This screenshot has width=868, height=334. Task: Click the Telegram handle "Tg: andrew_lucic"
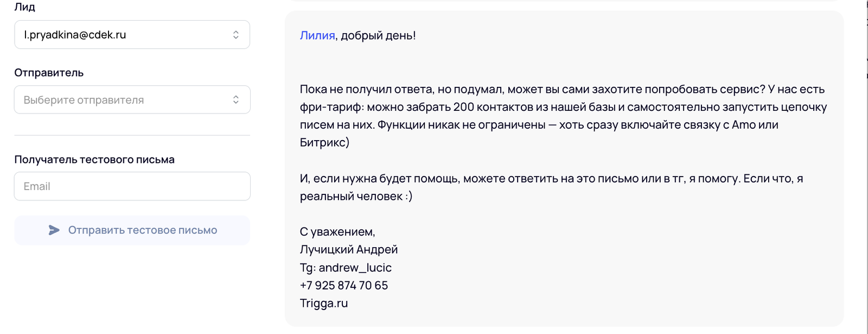(346, 268)
